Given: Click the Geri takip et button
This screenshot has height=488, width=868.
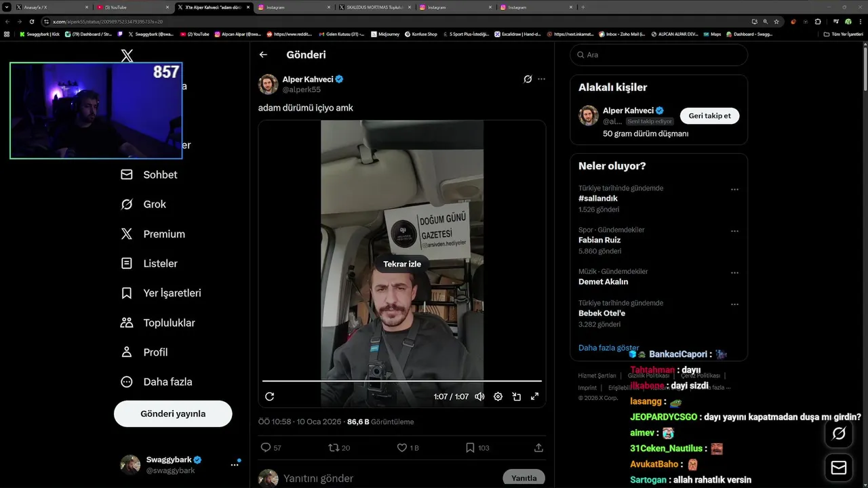Looking at the screenshot, I should point(709,116).
